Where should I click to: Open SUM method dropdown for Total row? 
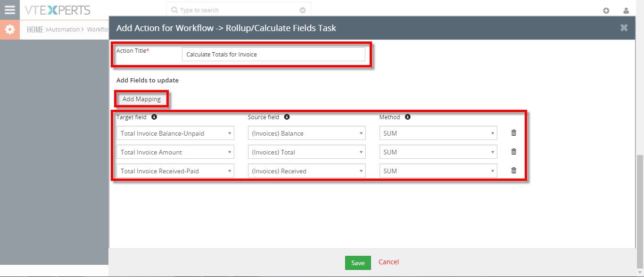tap(438, 152)
